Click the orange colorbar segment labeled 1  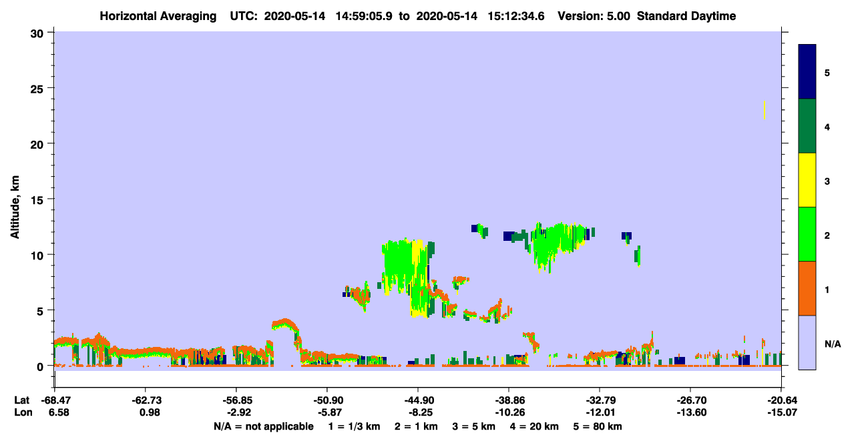[x=807, y=288]
